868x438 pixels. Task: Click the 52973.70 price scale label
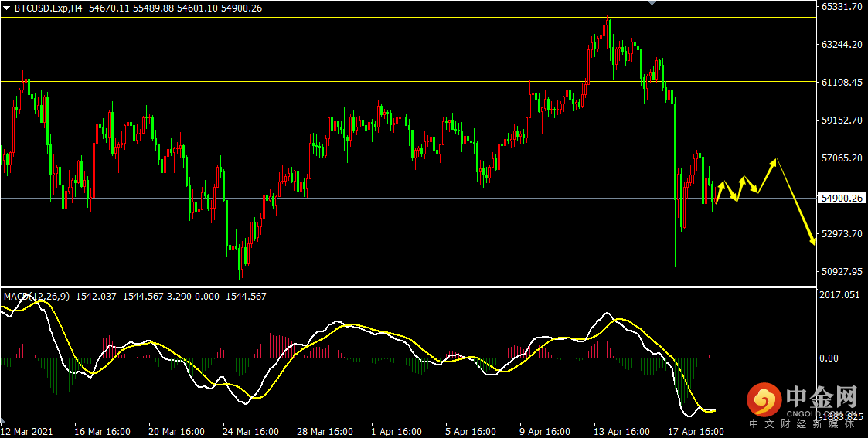point(842,234)
